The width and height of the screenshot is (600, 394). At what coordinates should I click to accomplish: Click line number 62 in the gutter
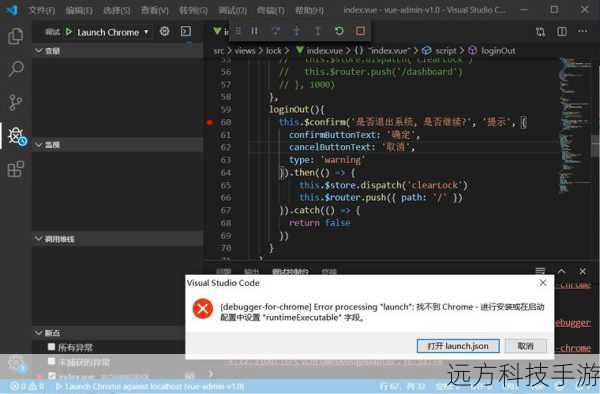[226, 147]
